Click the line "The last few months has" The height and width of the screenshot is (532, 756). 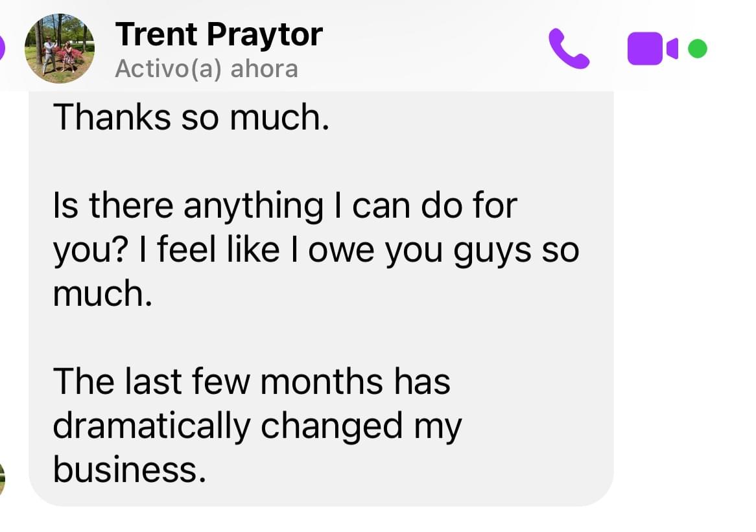[x=252, y=381]
